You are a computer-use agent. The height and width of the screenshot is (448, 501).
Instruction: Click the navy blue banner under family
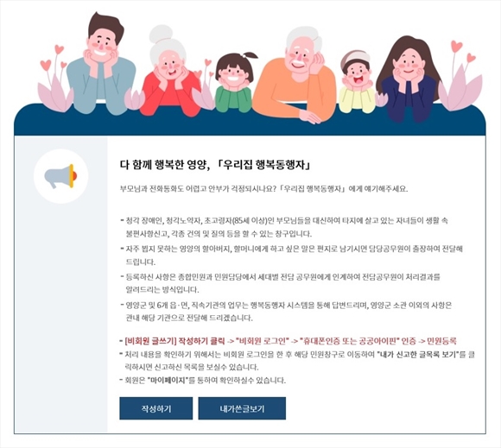pos(250,124)
